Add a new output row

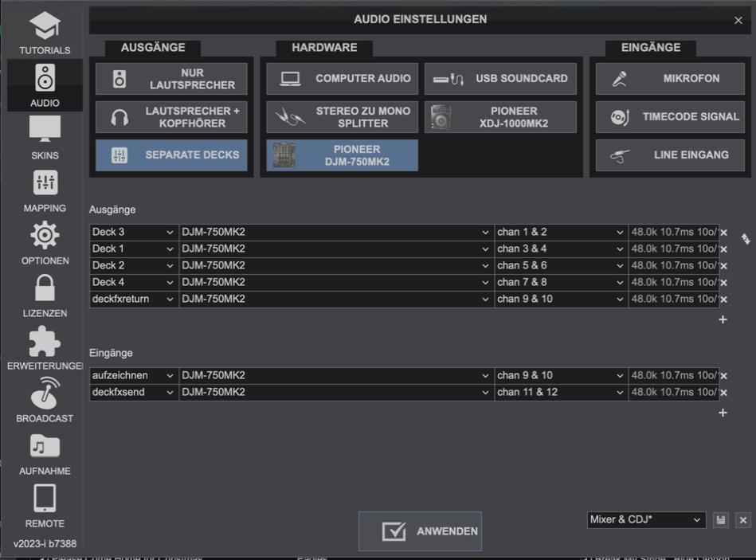723,319
